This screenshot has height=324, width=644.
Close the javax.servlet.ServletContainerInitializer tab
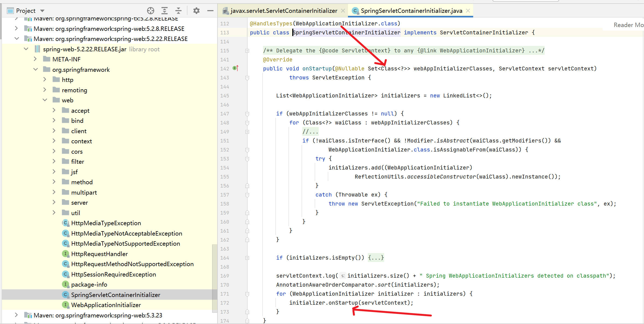(x=343, y=11)
